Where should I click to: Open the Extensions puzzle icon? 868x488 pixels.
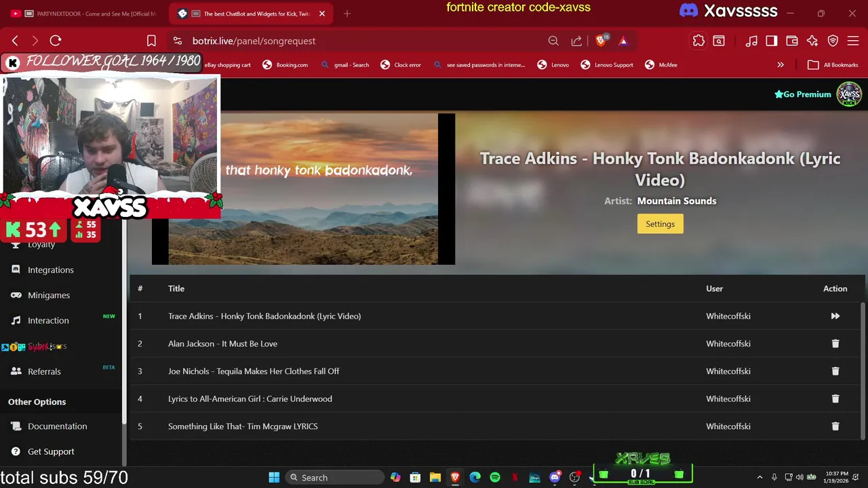tap(698, 41)
